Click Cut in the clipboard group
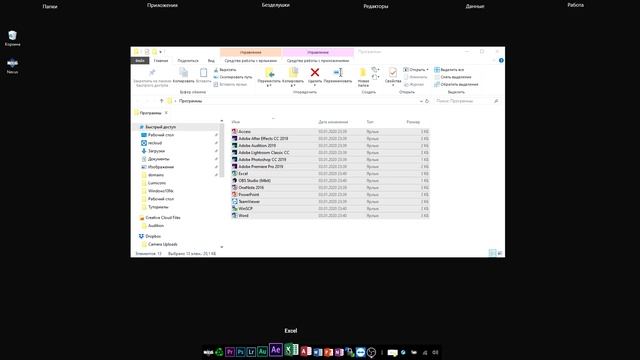640x360 pixels. pos(225,70)
